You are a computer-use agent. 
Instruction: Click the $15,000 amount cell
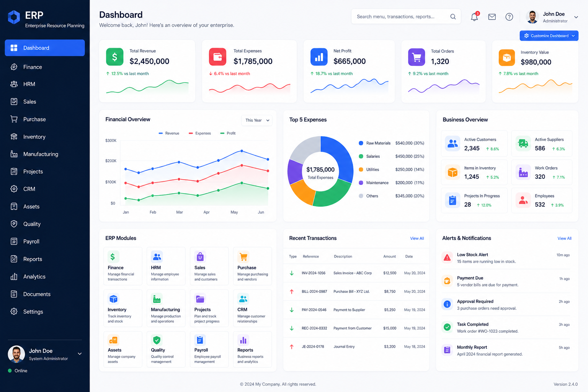click(390, 328)
